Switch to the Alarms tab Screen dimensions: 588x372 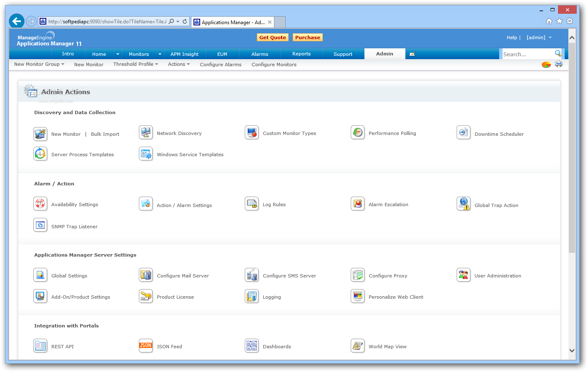click(260, 54)
